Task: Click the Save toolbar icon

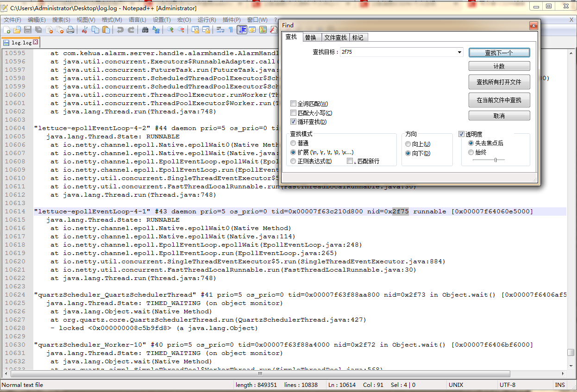Action: pyautogui.click(x=28, y=30)
